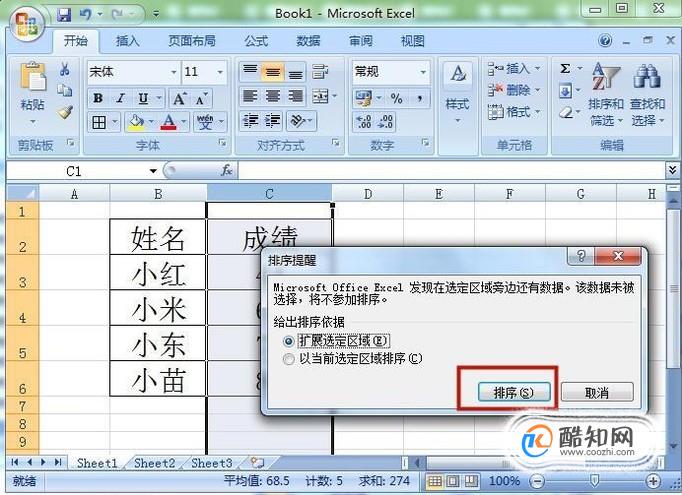The height and width of the screenshot is (495, 682).
Task: Center text horizontally
Action: 273,96
